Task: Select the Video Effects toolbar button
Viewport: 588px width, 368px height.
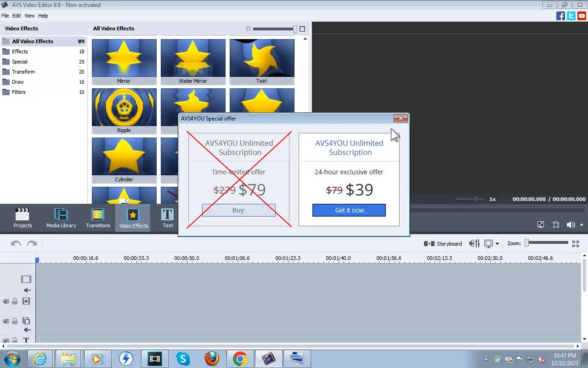Action: coord(133,218)
